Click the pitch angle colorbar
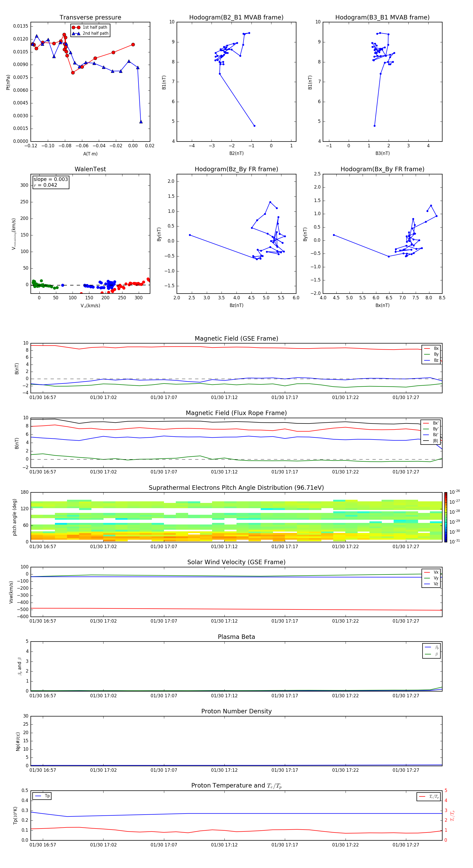Viewport: 473px width, 868px height. point(446,517)
